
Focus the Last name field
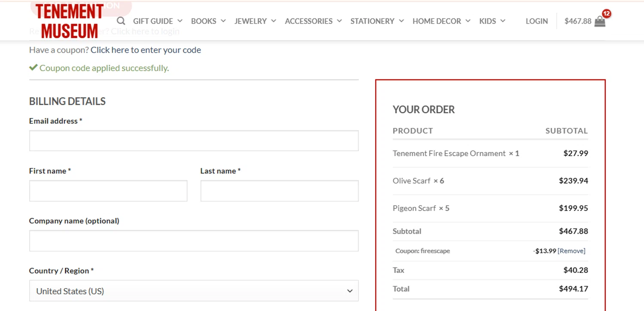(279, 191)
